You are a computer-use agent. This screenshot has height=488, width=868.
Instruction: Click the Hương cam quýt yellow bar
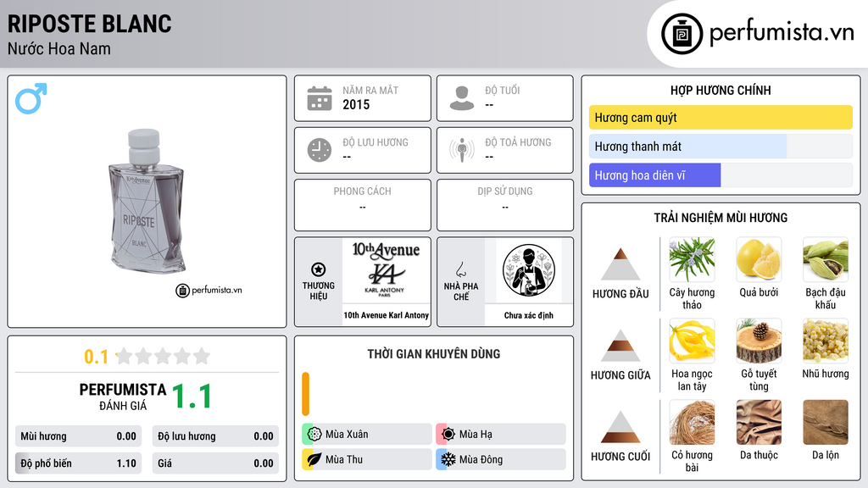721,117
